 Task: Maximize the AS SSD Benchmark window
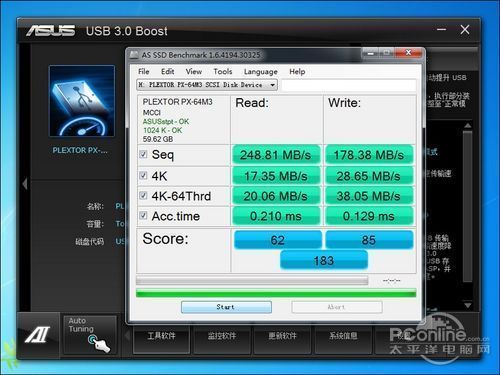point(387,52)
